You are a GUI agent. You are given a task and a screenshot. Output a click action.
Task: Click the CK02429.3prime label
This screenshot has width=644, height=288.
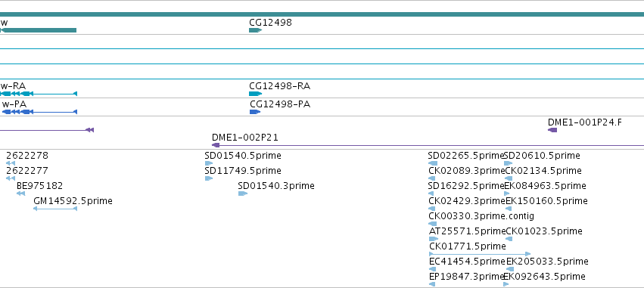click(x=467, y=201)
